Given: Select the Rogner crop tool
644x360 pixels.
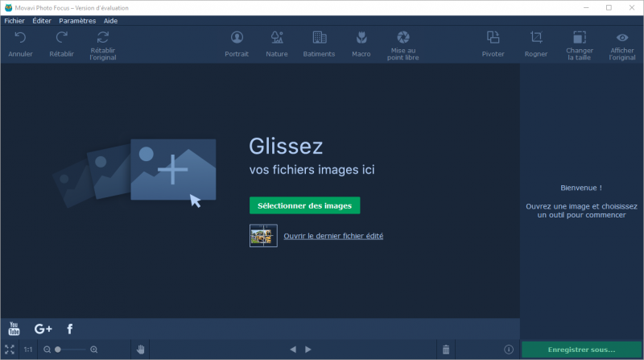Looking at the screenshot, I should pos(535,38).
